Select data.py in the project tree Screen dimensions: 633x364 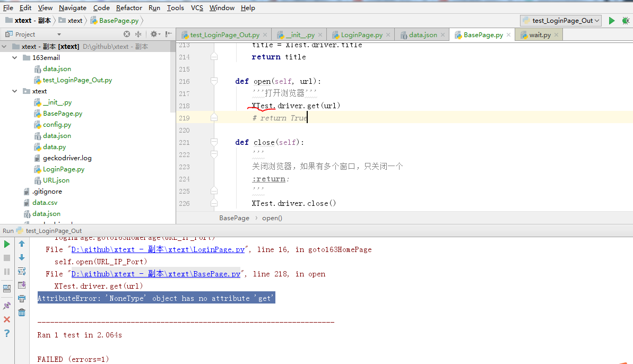[x=54, y=147]
